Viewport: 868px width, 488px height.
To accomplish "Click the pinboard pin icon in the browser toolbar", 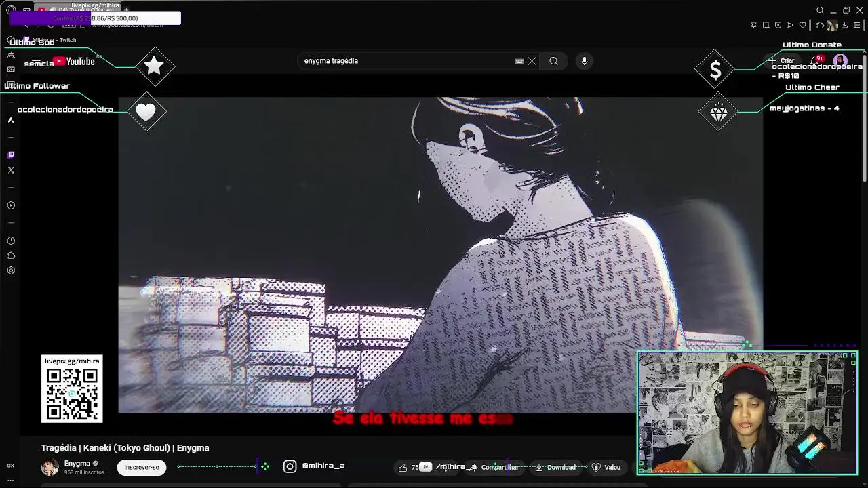I will point(753,25).
